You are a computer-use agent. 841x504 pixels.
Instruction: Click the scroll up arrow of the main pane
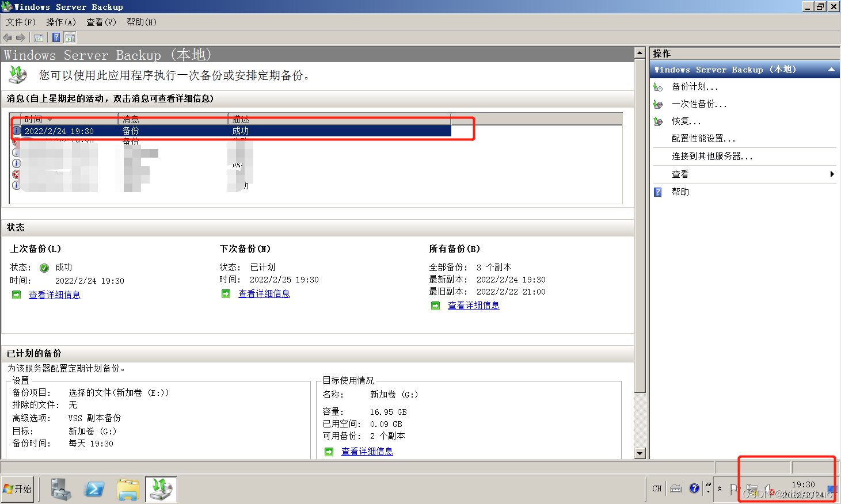click(640, 52)
